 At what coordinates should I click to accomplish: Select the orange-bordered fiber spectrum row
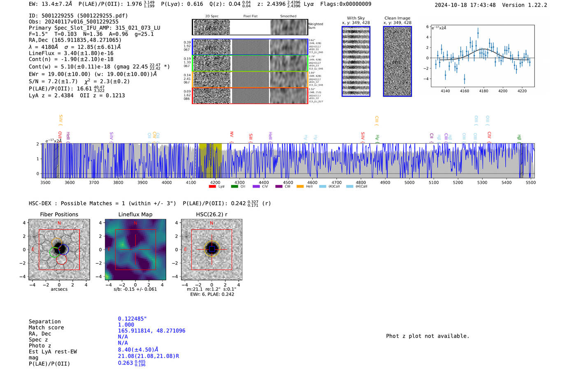pos(250,79)
